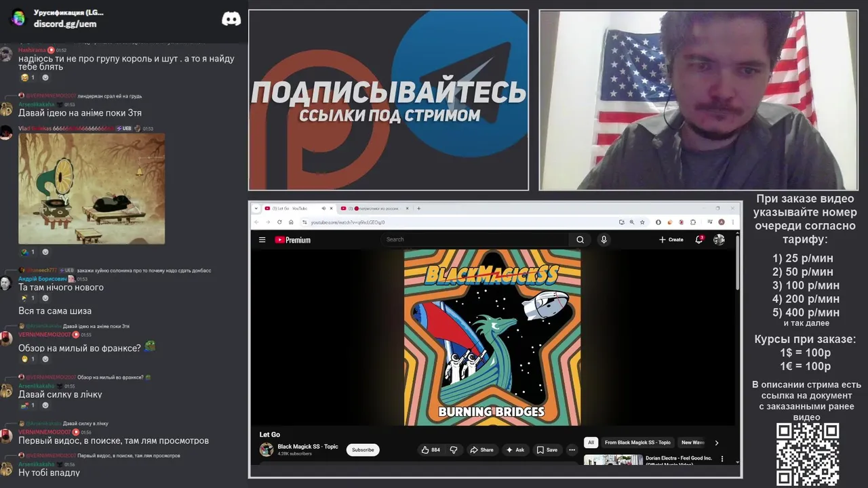Image resolution: width=868 pixels, height=488 pixels.
Task: Click message 'Вся та сама шиза'
Action: (x=55, y=310)
